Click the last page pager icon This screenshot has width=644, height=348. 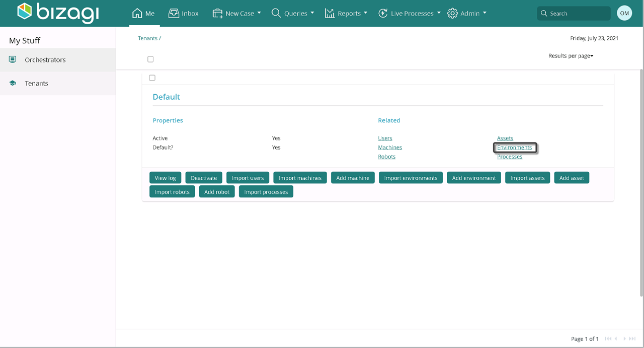pos(632,339)
